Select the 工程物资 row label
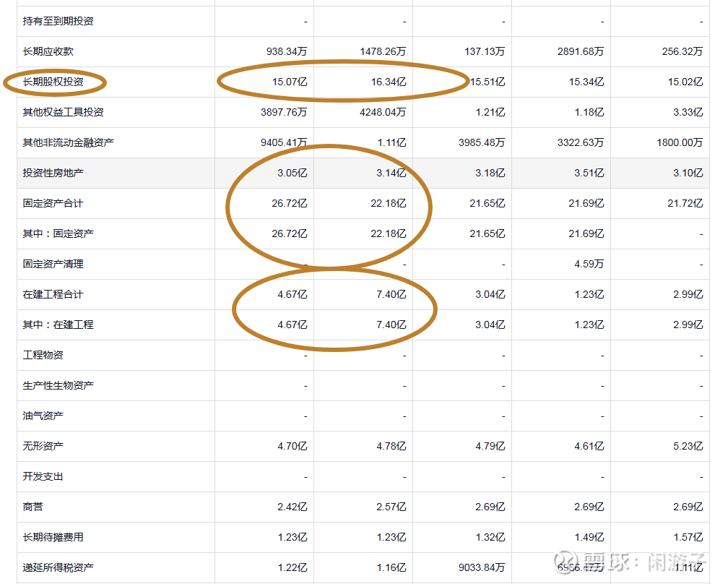Viewport: 728px width, 584px height. click(x=43, y=356)
